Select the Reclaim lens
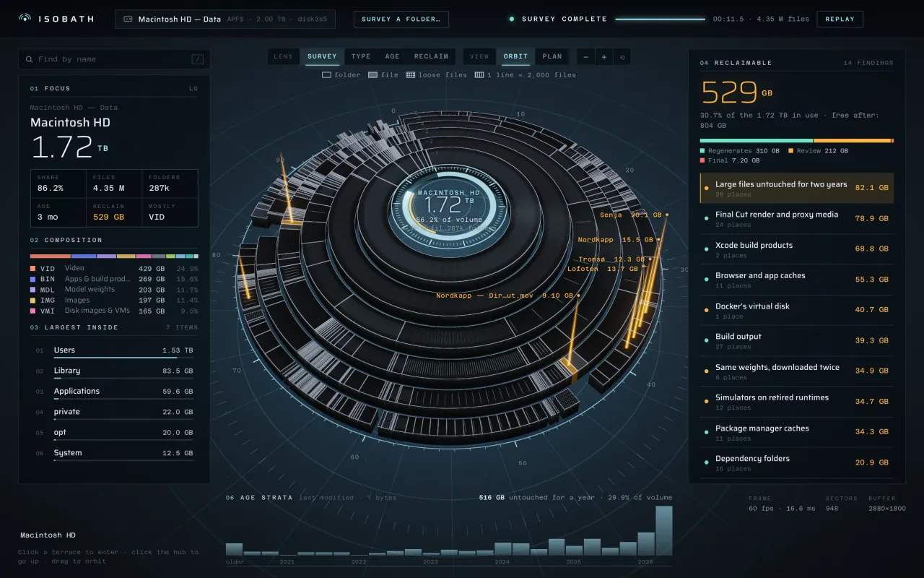Image resolution: width=924 pixels, height=578 pixels. [x=431, y=56]
